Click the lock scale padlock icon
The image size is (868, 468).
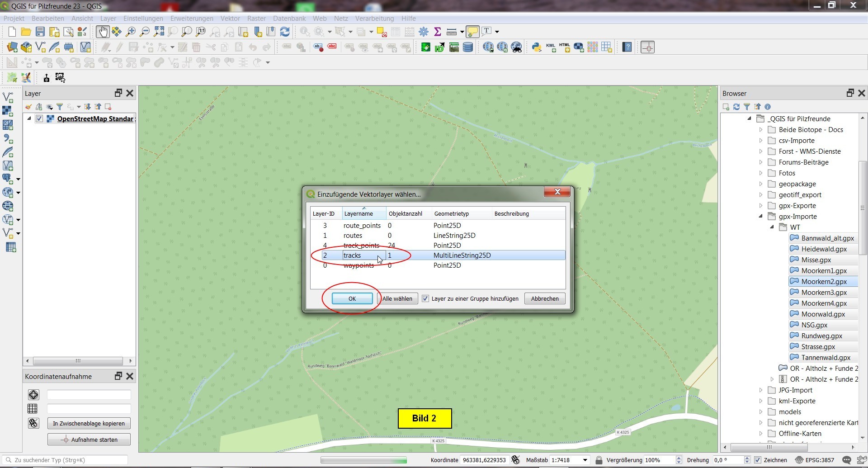tap(599, 460)
